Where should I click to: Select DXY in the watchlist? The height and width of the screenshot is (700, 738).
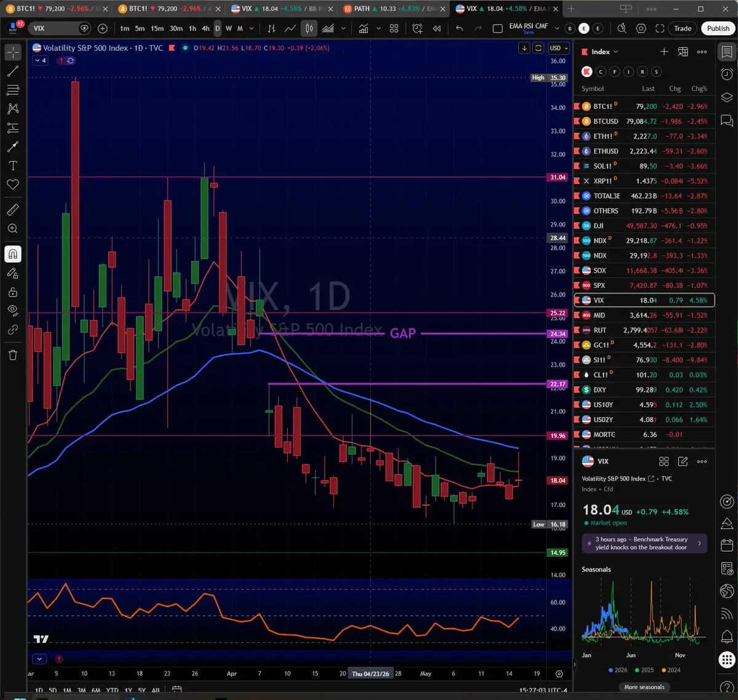point(644,390)
